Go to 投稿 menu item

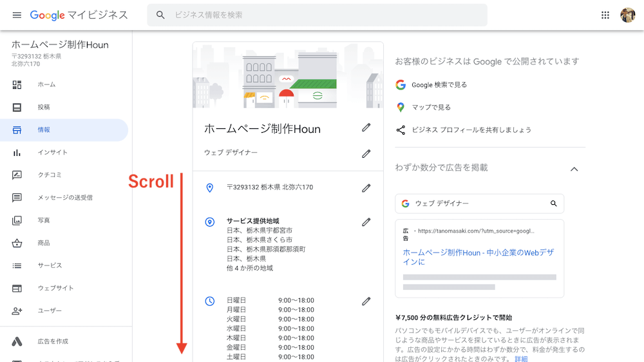click(x=44, y=107)
